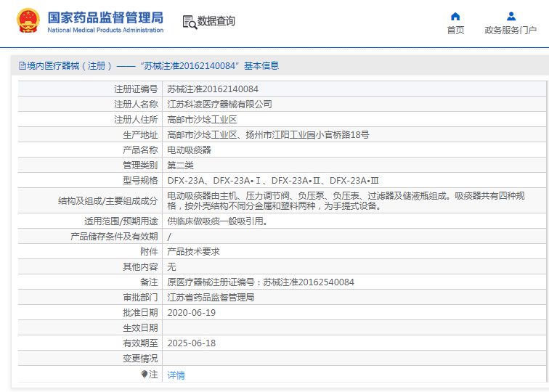
Task: Select approval date 2020-06-19
Action: (192, 313)
